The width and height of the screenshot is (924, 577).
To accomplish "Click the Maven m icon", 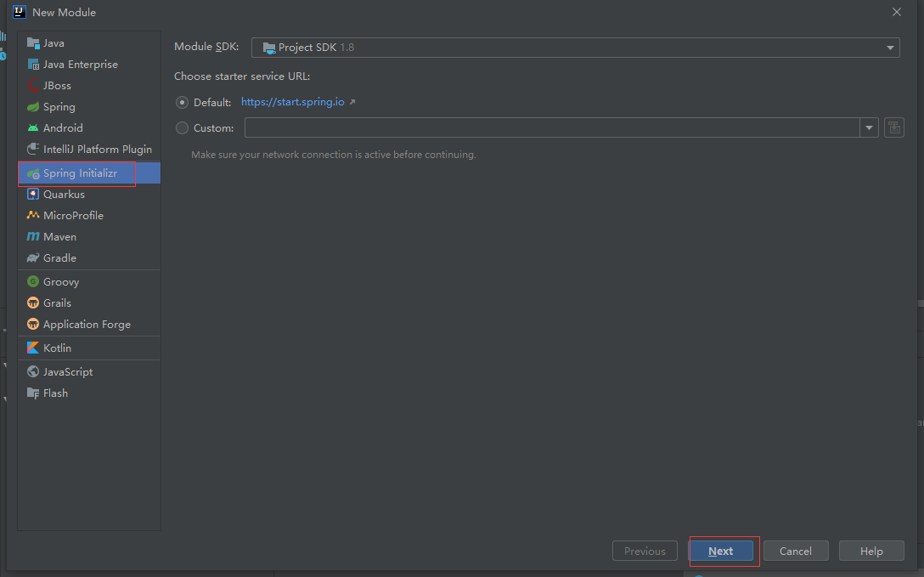I will coord(33,236).
